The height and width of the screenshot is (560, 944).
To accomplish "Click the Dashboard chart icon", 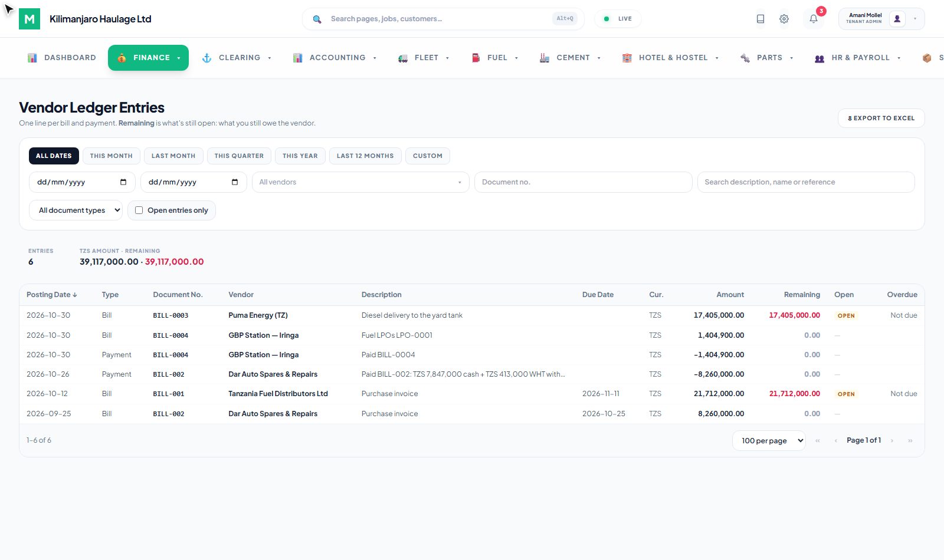I will coord(32,58).
